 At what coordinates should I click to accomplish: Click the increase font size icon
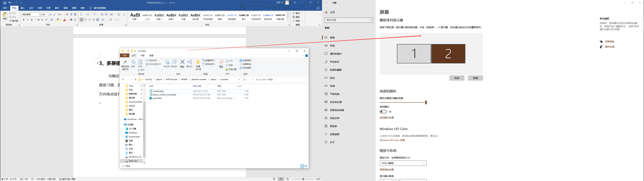(50, 15)
